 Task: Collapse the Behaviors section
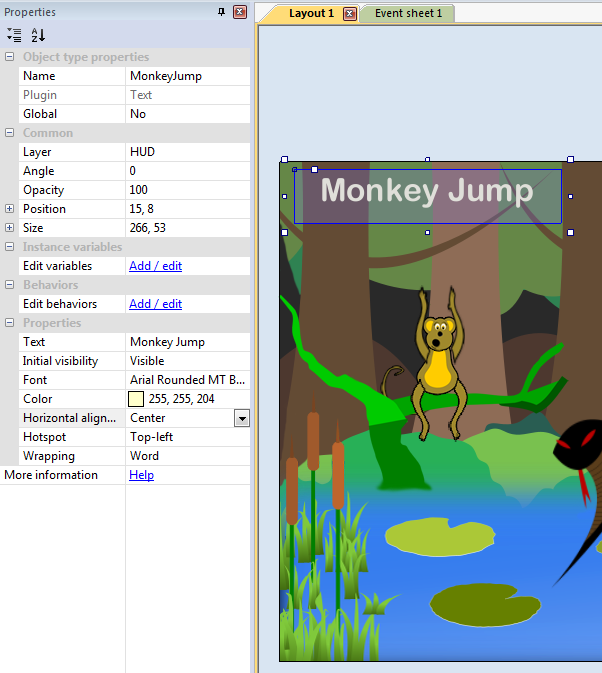tap(9, 285)
